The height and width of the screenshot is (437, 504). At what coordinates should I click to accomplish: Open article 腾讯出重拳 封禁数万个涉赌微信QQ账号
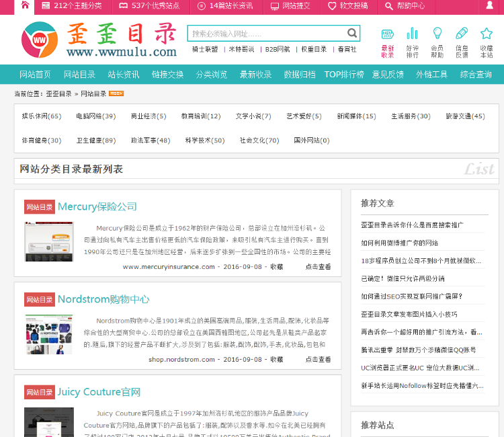pyautogui.click(x=418, y=350)
